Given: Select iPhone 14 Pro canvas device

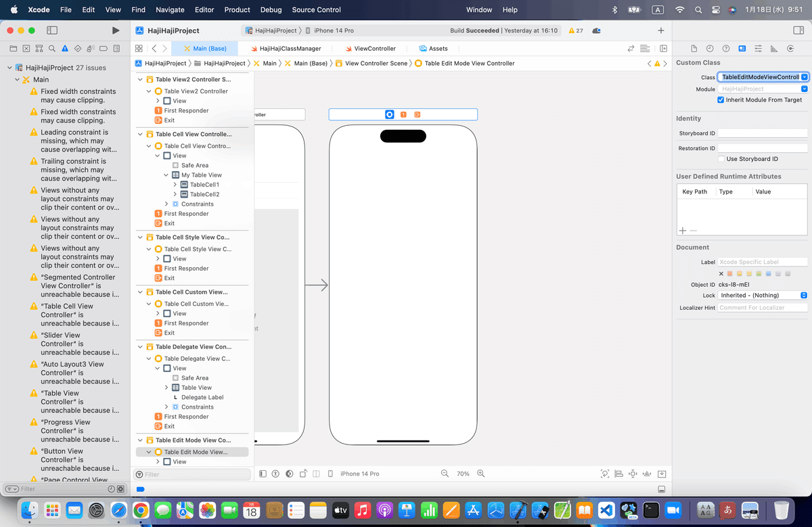Looking at the screenshot, I should [x=359, y=474].
